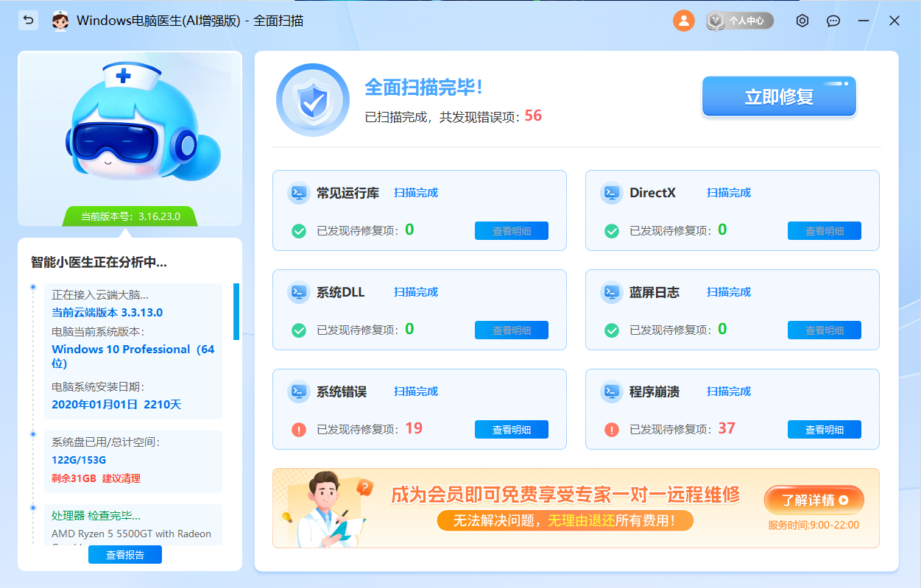Click 智能小医生正在分析中 heading

[x=99, y=261]
